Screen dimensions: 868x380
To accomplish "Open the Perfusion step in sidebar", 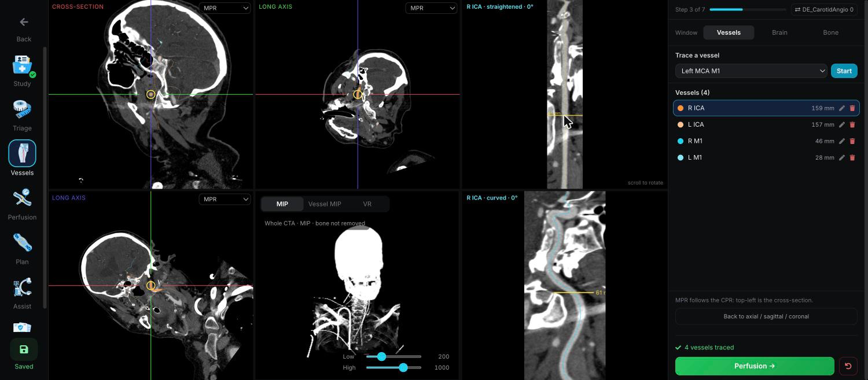I will click(x=23, y=198).
